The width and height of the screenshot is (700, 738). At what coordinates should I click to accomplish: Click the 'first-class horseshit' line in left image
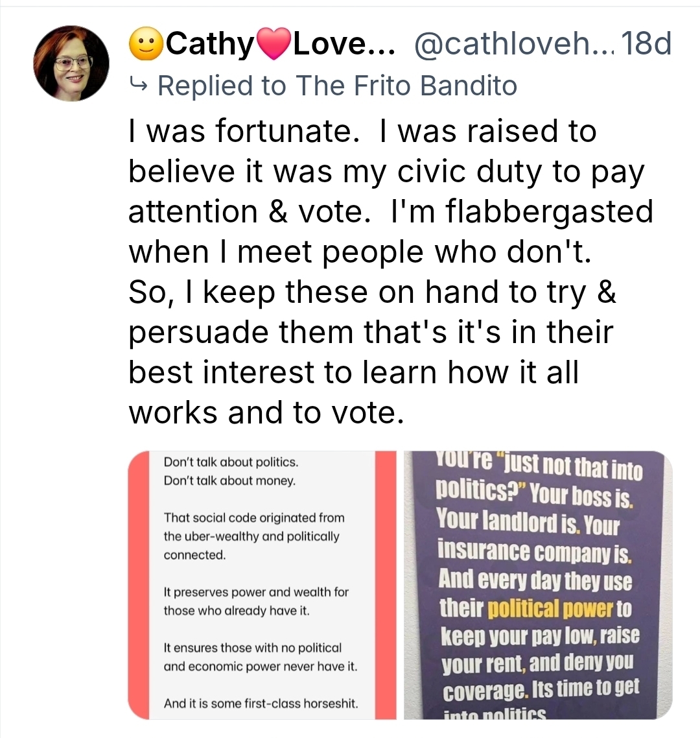click(261, 703)
